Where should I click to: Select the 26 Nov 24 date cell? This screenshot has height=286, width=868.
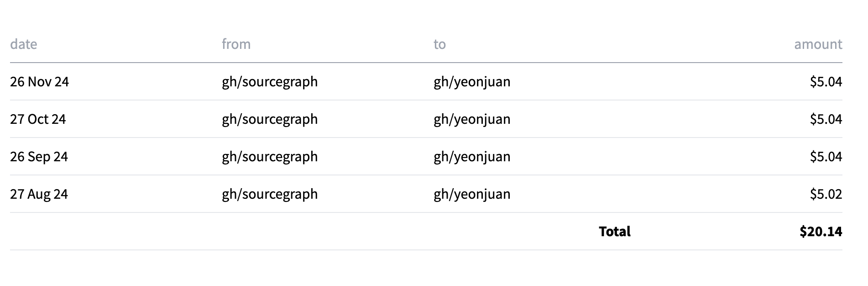[39, 82]
